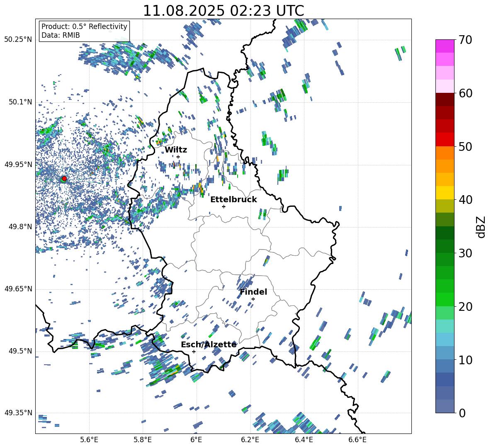Click the 49.35°N latitude label
The width and height of the screenshot is (491, 448).
(18, 413)
